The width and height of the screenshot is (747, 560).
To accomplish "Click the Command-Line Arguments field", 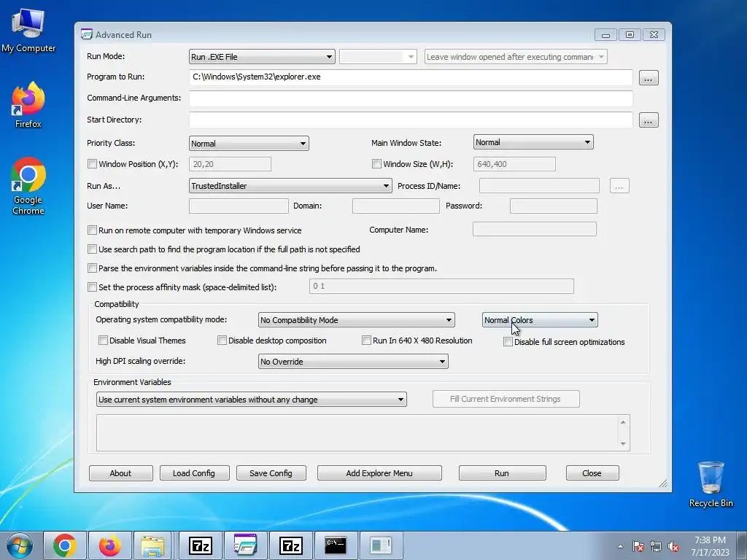I will point(411,98).
